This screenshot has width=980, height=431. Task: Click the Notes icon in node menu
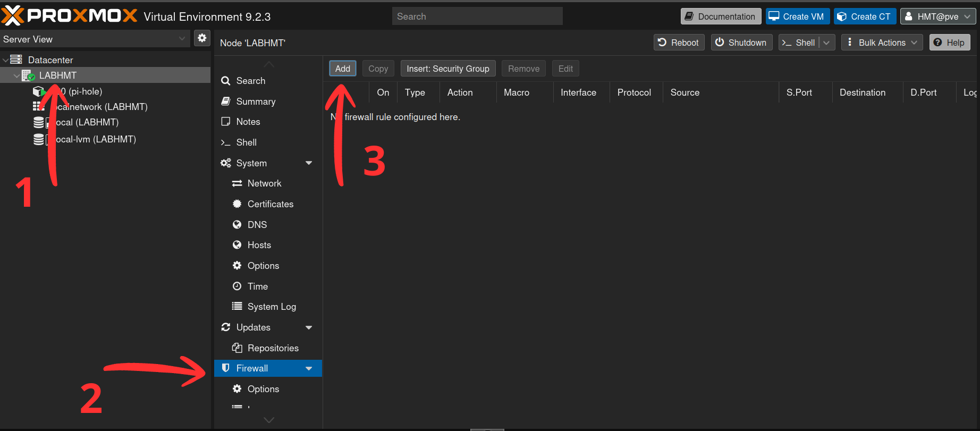tap(226, 122)
